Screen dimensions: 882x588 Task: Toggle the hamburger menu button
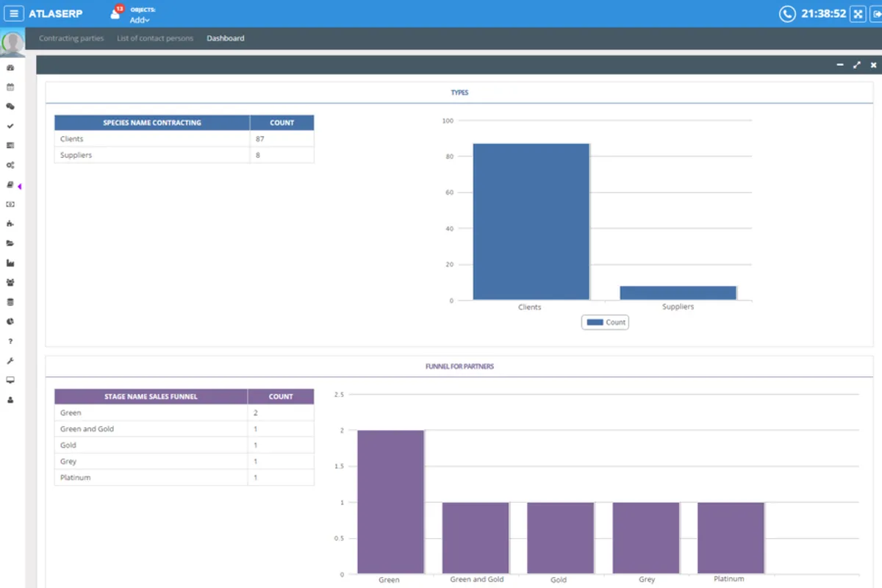pos(14,14)
